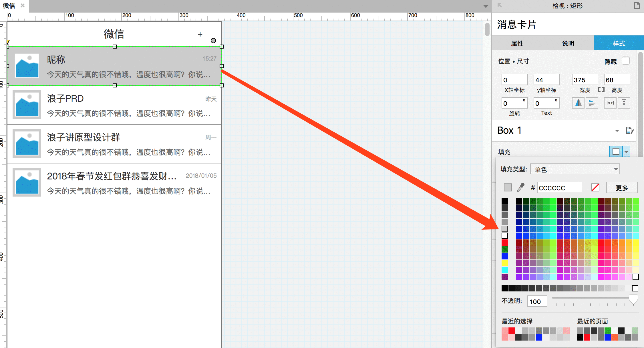Click the 昵称 text in the message card
644x348 pixels.
(56, 59)
